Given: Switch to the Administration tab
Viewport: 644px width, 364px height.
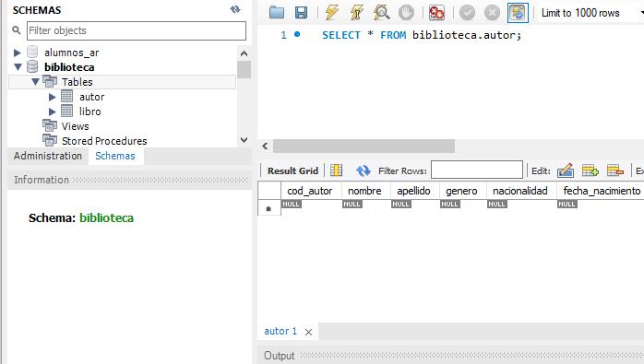Looking at the screenshot, I should click(x=48, y=156).
